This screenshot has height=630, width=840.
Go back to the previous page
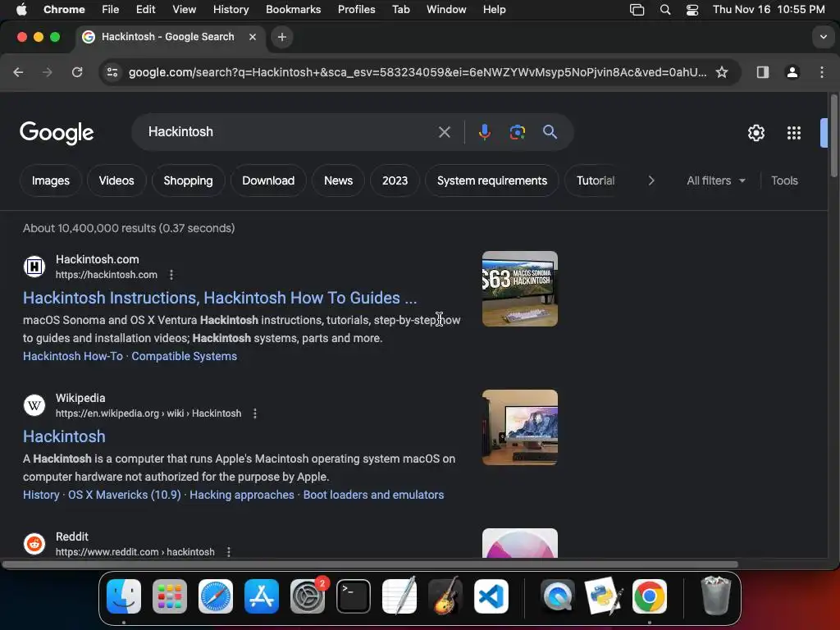18,72
